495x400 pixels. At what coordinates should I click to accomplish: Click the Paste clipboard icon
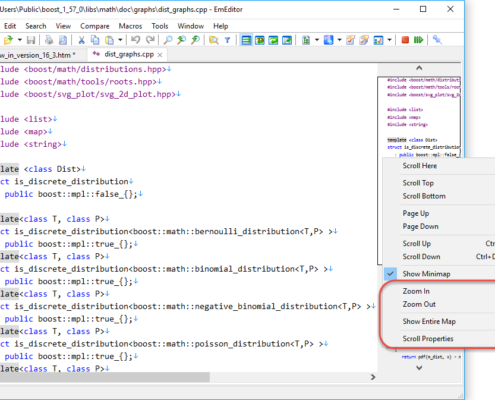tap(109, 40)
